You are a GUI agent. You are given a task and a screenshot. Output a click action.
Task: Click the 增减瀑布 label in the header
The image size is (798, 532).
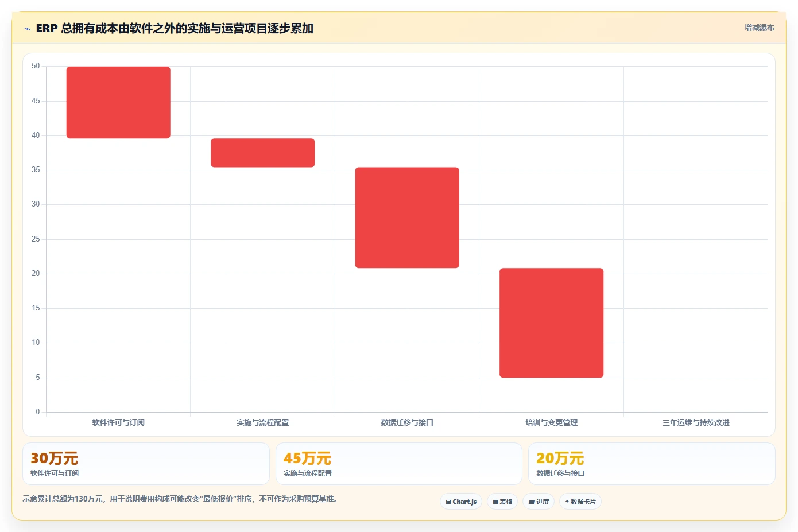click(759, 28)
